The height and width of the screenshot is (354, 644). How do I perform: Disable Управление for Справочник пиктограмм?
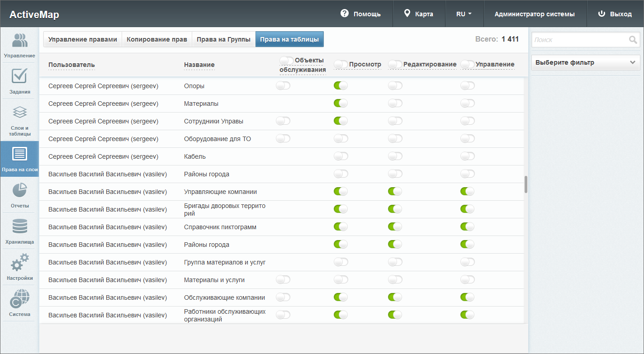(467, 227)
